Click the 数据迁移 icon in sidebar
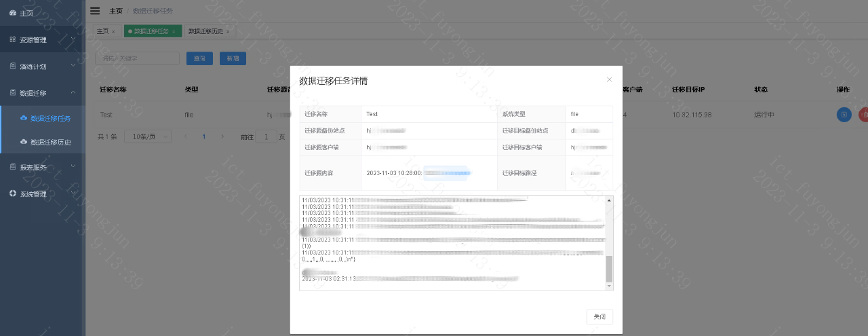 [13, 93]
